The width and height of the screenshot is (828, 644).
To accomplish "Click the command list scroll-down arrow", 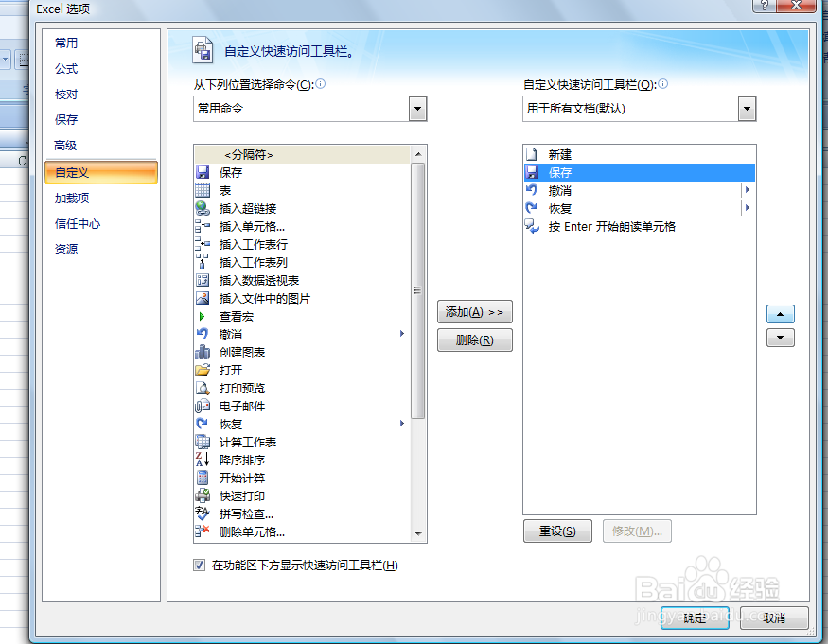I will [x=418, y=533].
